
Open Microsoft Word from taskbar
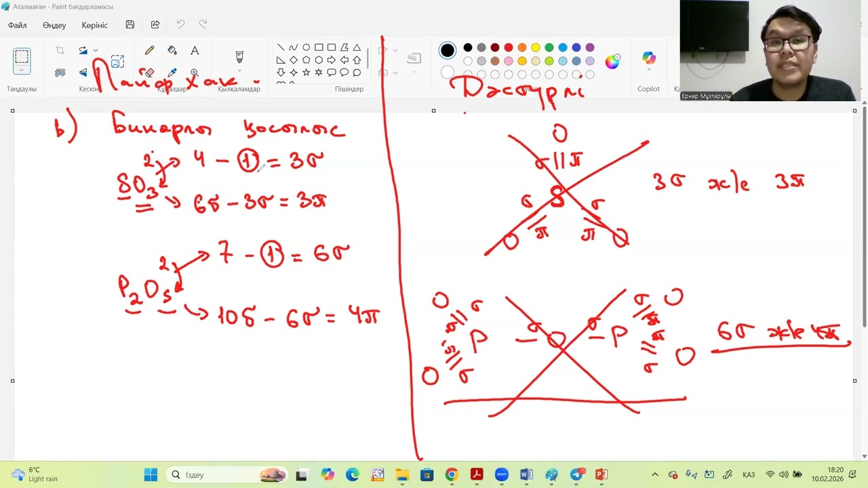pyautogui.click(x=526, y=474)
